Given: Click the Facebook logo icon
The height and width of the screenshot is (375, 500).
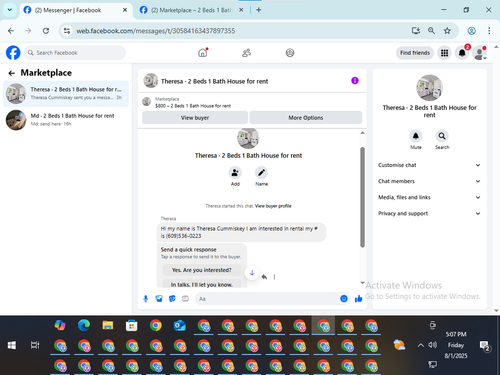Looking at the screenshot, I should 13,53.
